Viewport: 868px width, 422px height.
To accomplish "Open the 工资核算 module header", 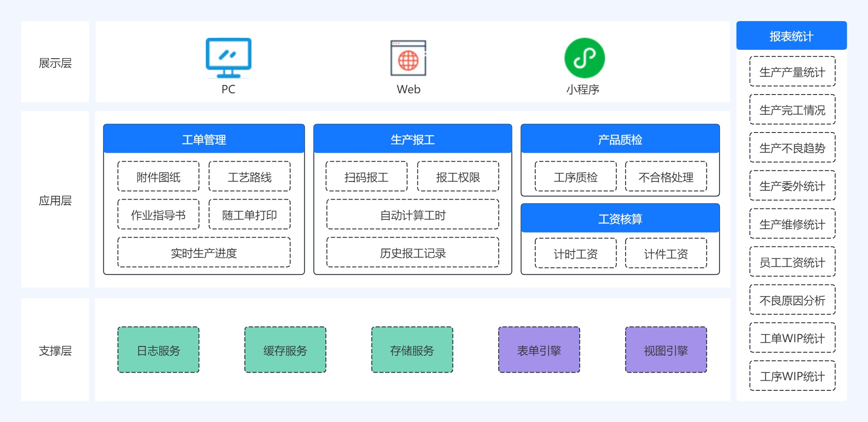I will [620, 219].
